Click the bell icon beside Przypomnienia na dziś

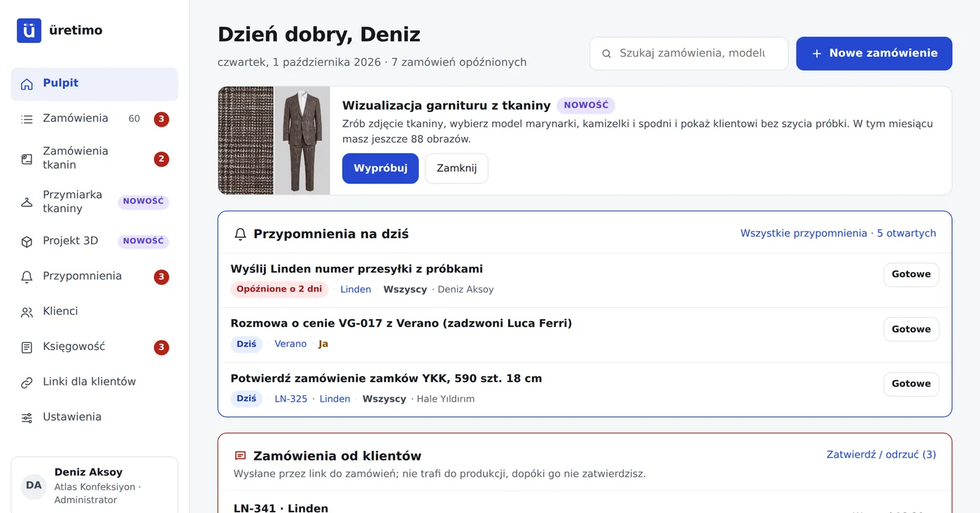(240, 234)
